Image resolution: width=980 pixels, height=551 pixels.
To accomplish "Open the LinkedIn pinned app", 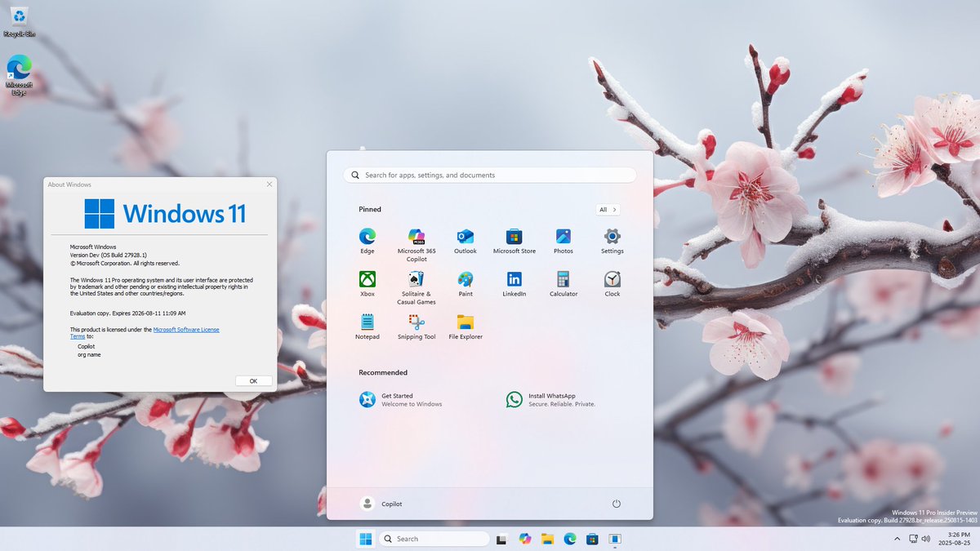I will [514, 283].
